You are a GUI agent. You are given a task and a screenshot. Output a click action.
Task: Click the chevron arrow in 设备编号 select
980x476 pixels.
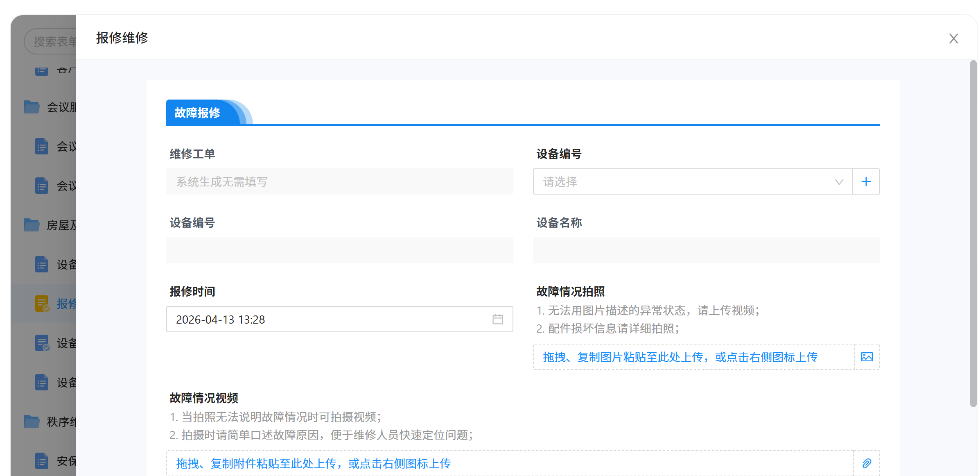[x=839, y=182]
